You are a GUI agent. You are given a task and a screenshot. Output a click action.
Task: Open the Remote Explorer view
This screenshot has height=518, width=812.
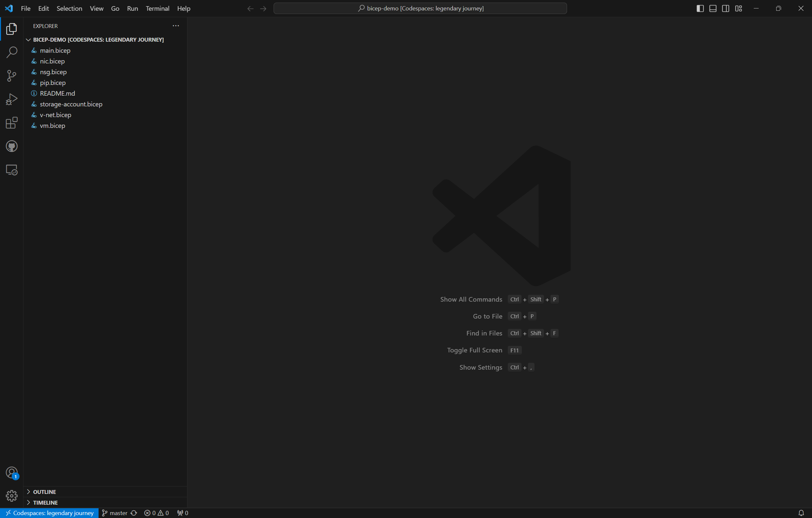pos(11,170)
